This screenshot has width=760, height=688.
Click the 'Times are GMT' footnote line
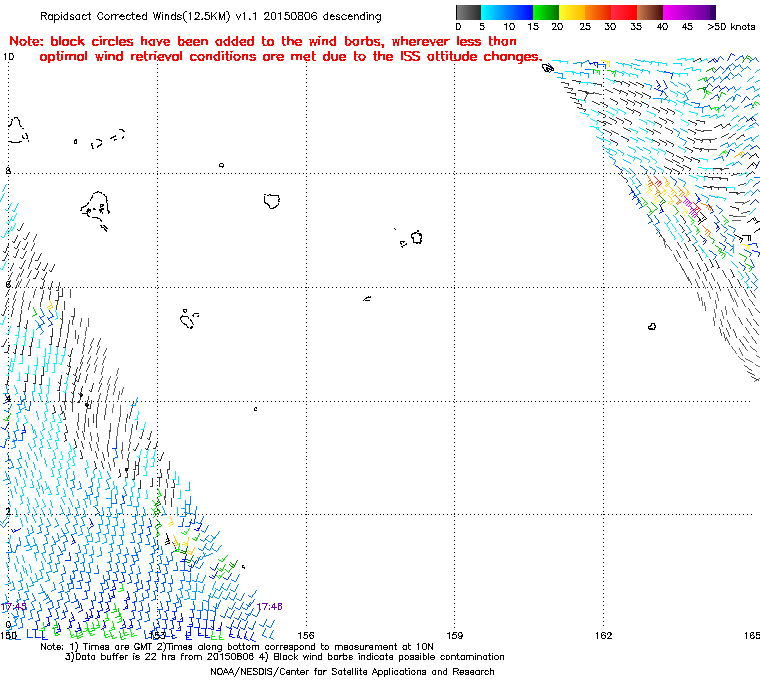point(237,647)
